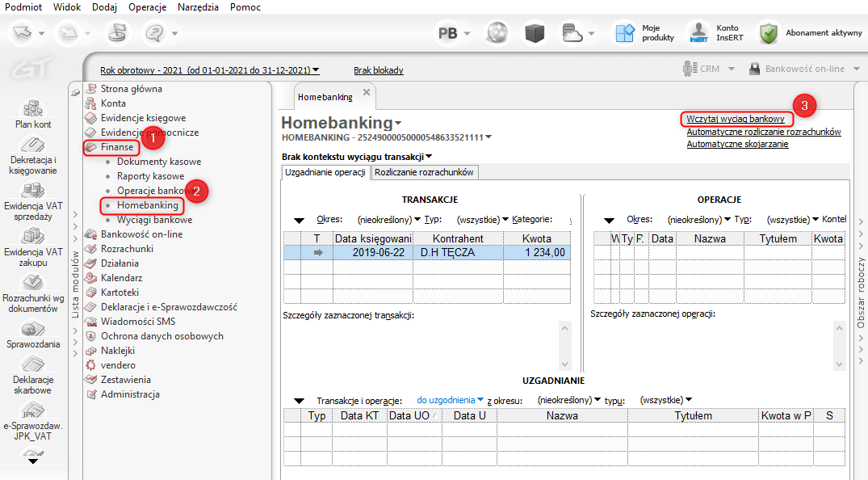Image resolution: width=868 pixels, height=480 pixels.
Task: Open Rozrachunki module
Action: [127, 249]
